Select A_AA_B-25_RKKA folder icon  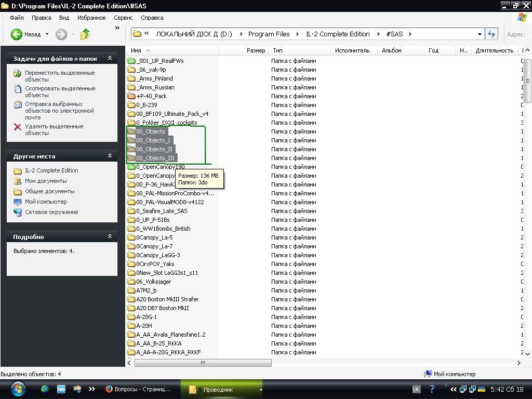pos(131,343)
